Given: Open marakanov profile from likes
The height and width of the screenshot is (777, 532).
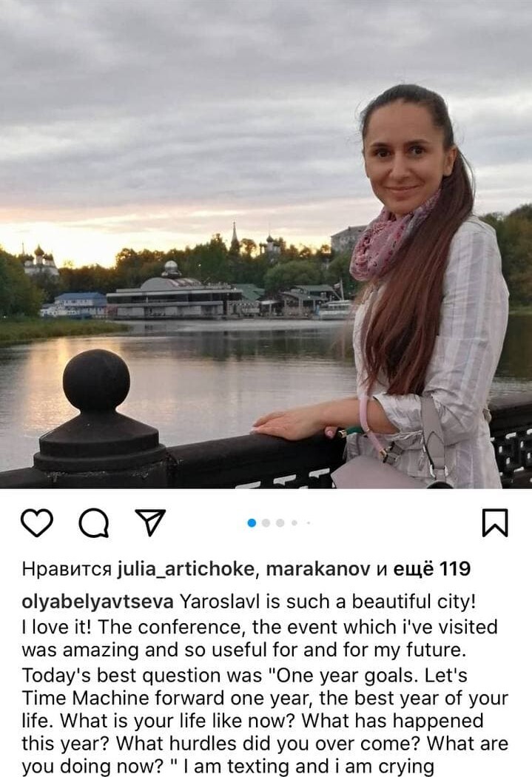Looking at the screenshot, I should 318,569.
